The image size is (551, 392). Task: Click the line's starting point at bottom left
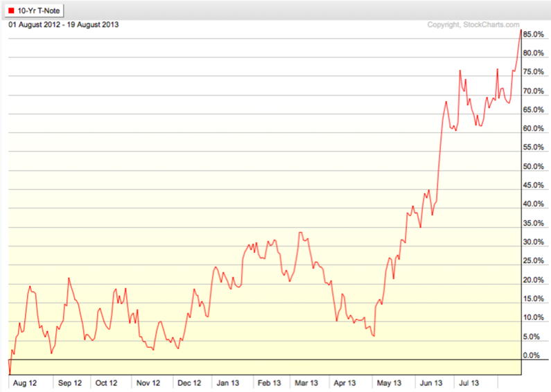[x=9, y=373]
